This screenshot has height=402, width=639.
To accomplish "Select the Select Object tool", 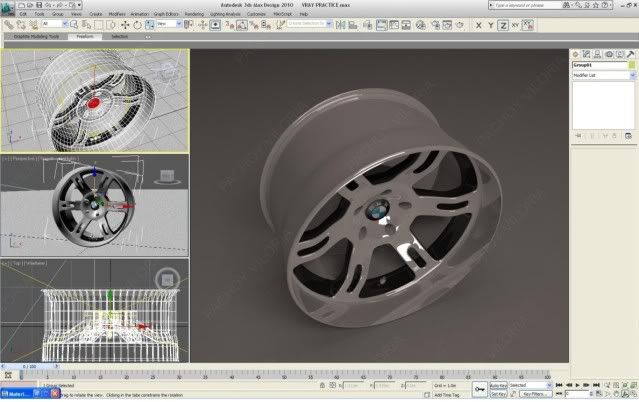I will tap(74, 25).
